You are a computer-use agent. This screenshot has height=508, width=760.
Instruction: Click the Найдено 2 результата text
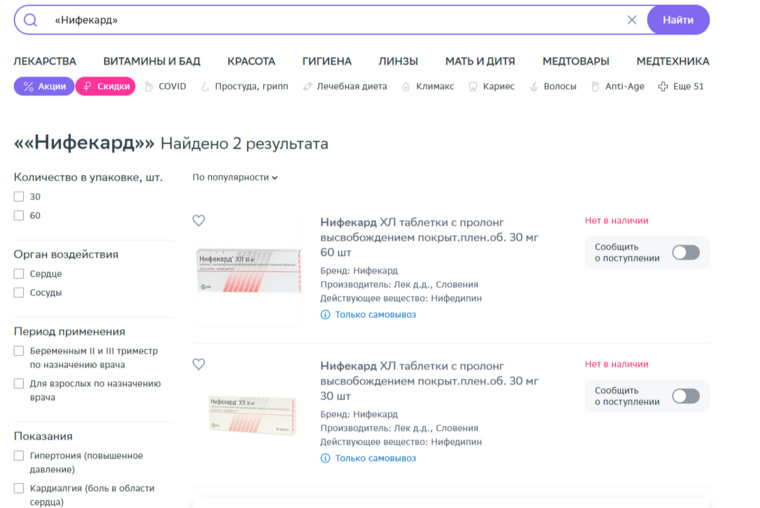tap(244, 143)
